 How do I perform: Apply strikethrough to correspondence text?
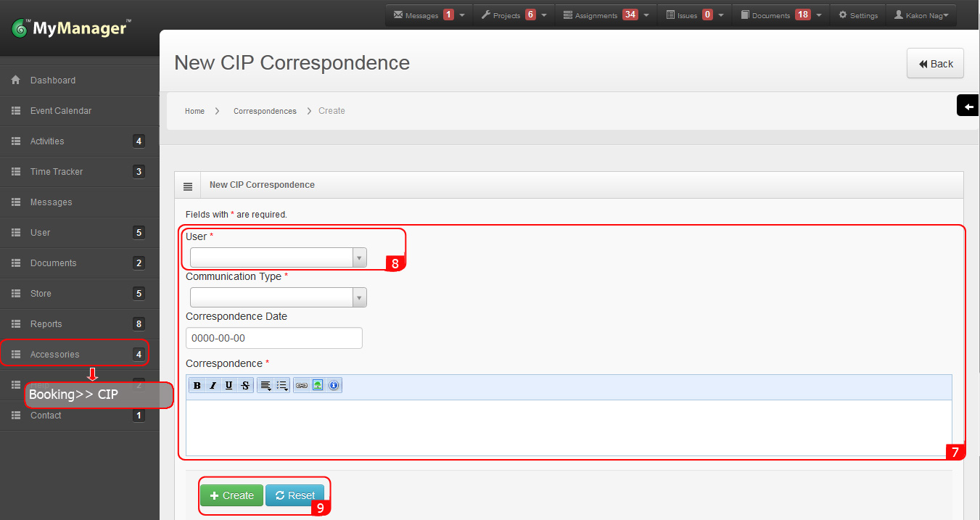pyautogui.click(x=245, y=386)
